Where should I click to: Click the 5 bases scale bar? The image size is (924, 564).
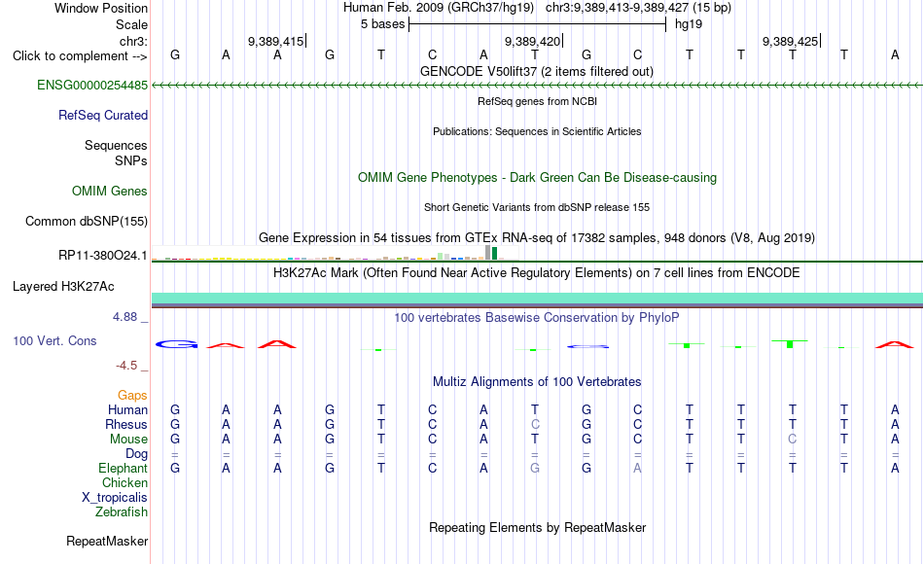click(537, 24)
